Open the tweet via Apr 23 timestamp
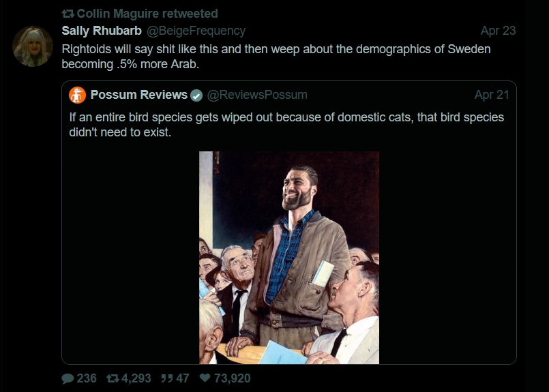Screen dimensions: 549x392 (498, 31)
